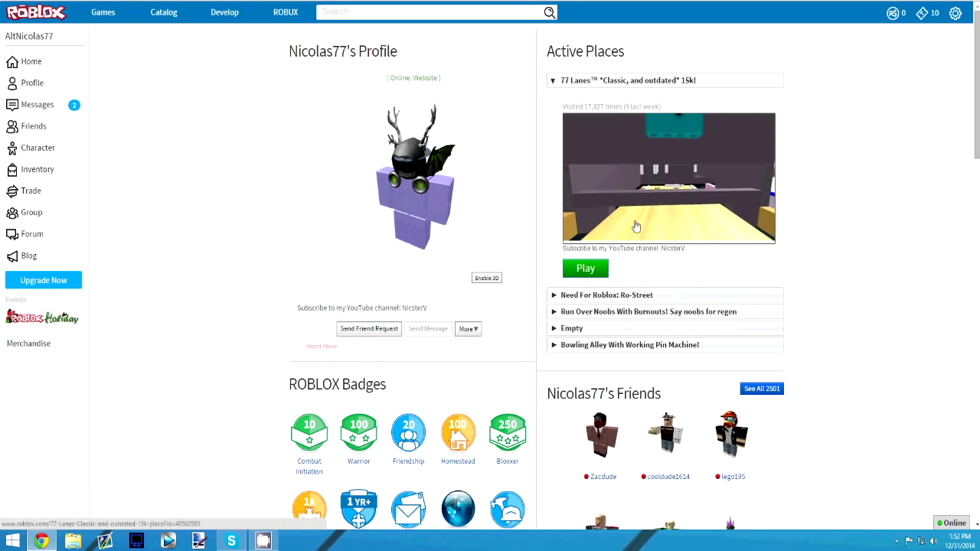The image size is (980, 551).
Task: Toggle the Online chat status bar
Action: (952, 523)
